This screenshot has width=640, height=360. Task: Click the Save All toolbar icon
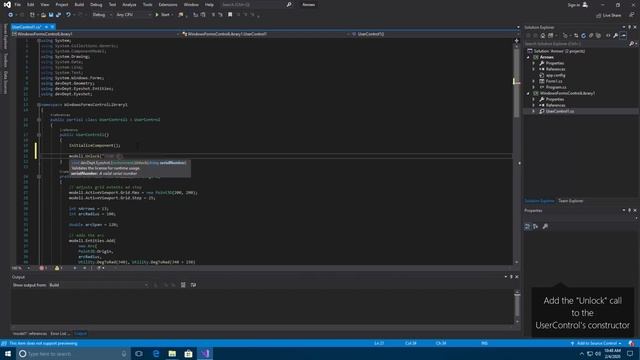(x=58, y=15)
